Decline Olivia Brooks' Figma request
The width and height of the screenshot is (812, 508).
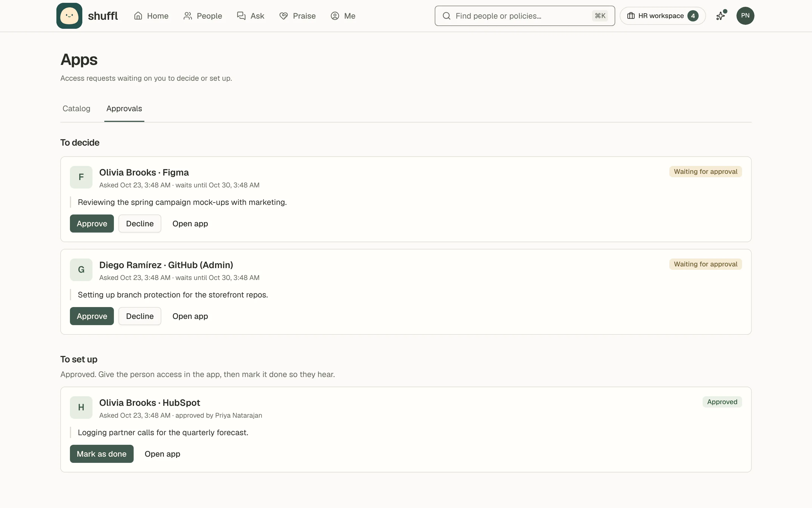pyautogui.click(x=140, y=224)
